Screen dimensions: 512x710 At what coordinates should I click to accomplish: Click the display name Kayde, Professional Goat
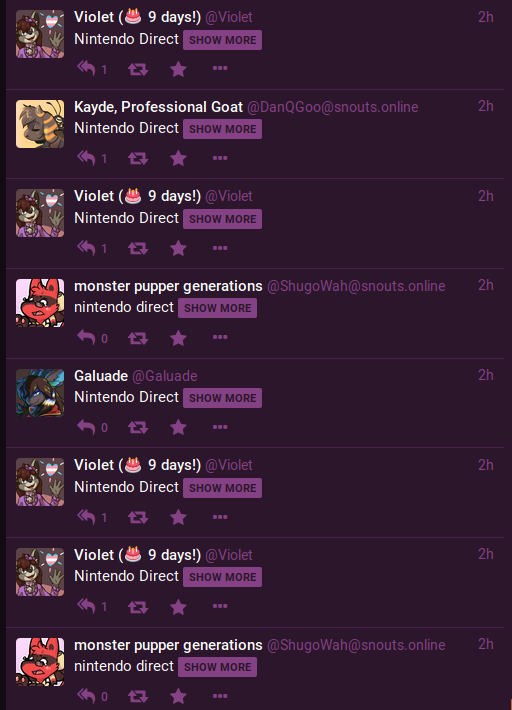click(158, 107)
